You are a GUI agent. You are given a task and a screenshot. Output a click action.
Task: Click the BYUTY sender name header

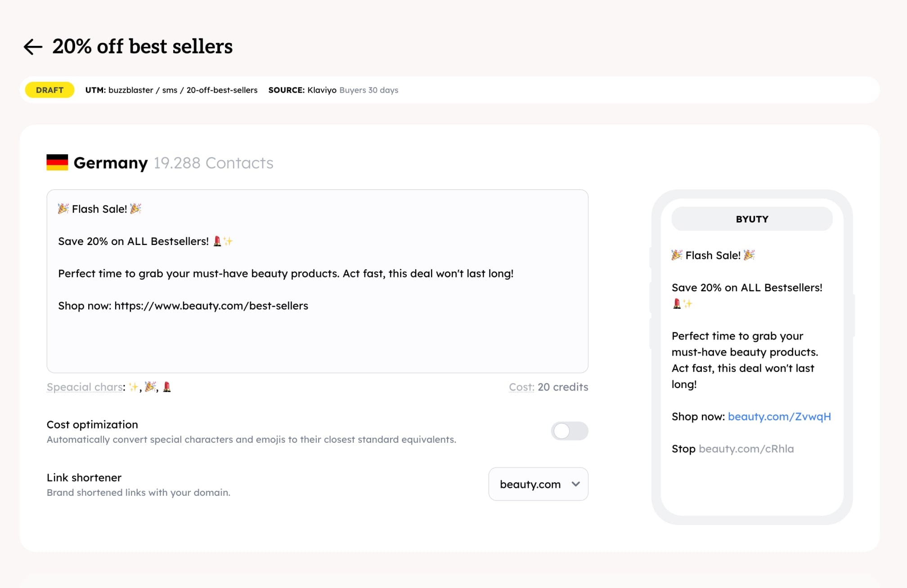coord(752,219)
